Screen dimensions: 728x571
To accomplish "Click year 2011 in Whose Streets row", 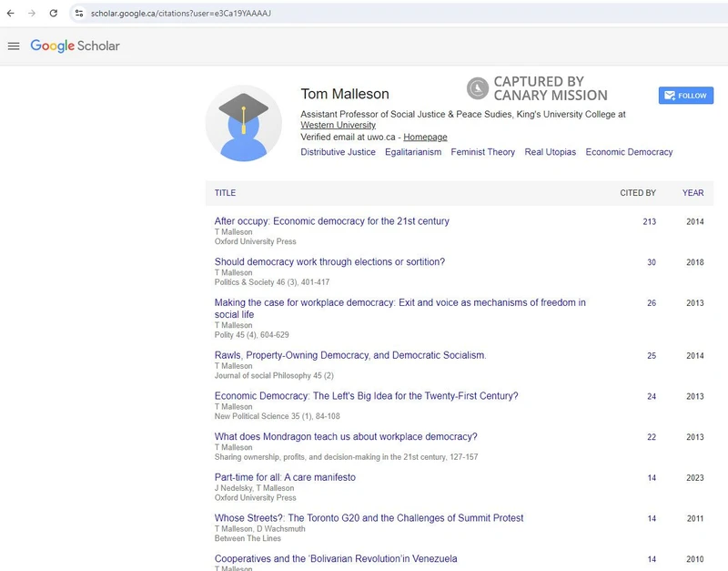I will pos(694,518).
